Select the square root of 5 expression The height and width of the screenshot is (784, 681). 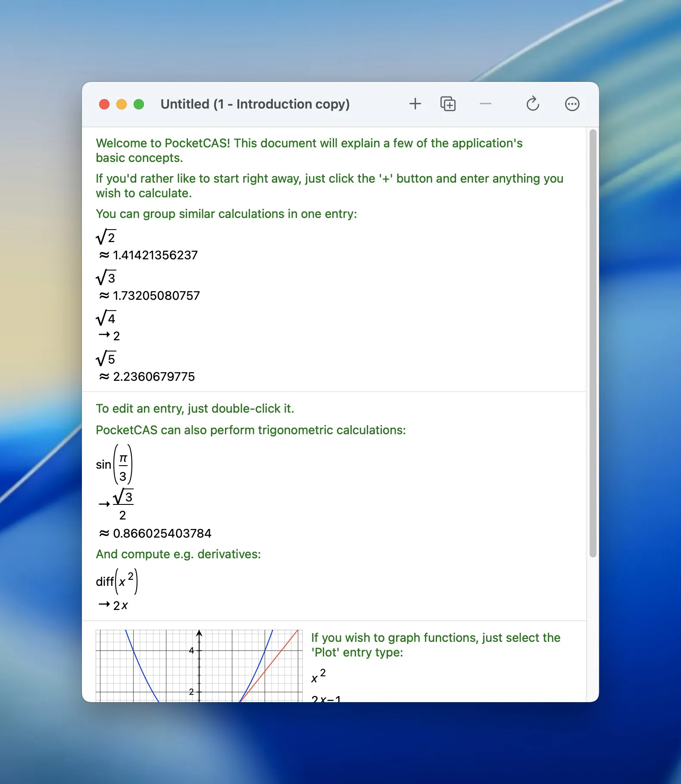(106, 358)
